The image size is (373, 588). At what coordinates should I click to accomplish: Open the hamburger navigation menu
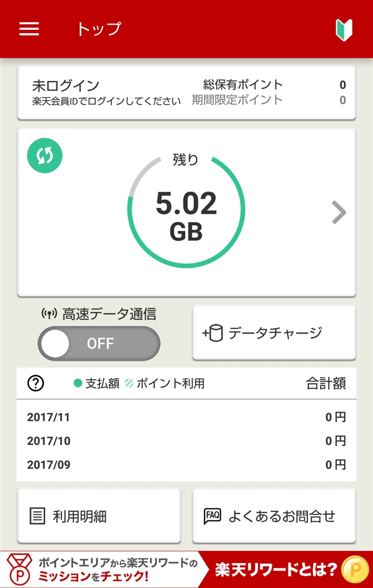click(29, 29)
